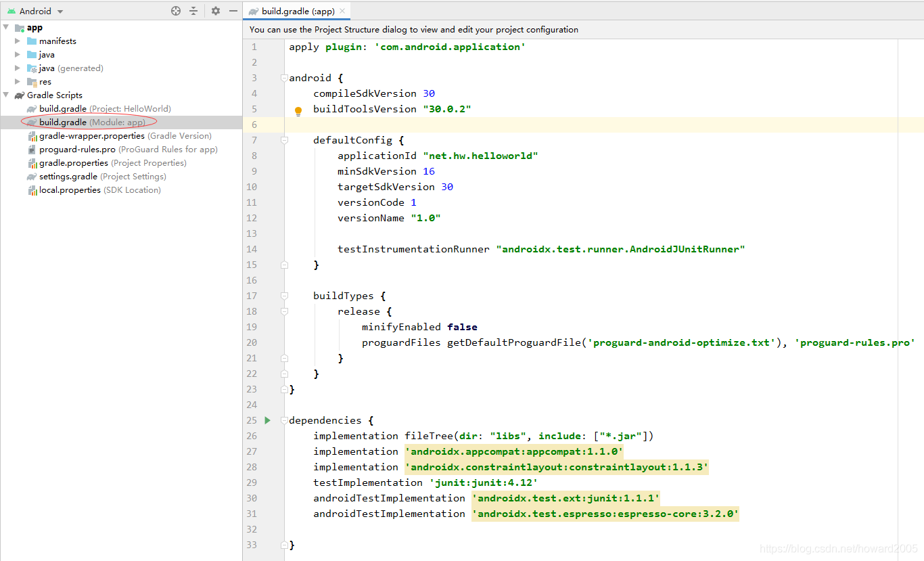Open project panel settings gear
This screenshot has width=924, height=561.
click(216, 11)
